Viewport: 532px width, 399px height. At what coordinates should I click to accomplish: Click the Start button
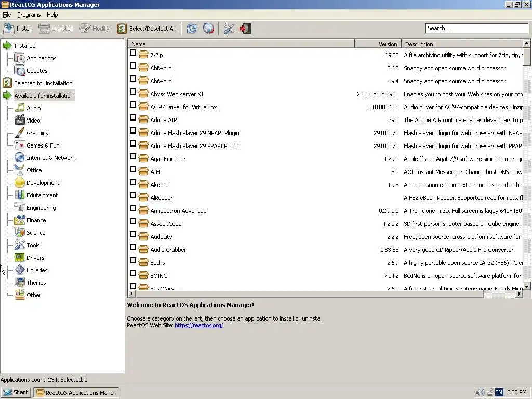click(x=16, y=393)
